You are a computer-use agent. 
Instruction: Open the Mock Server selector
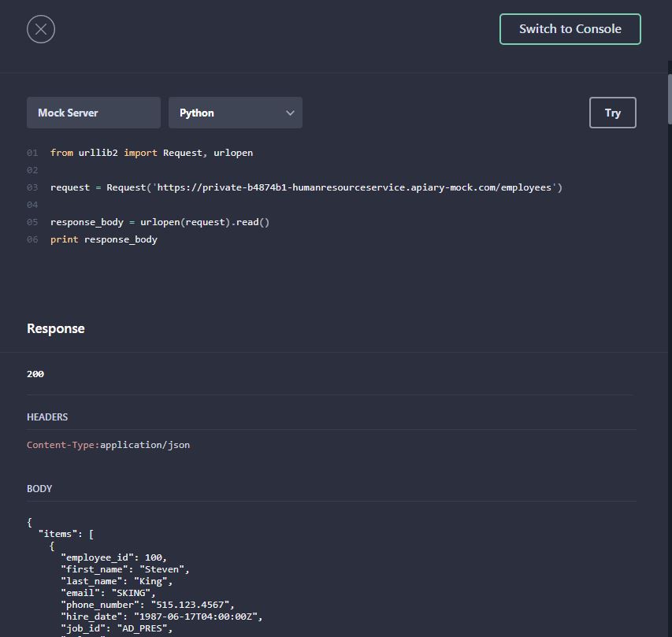94,113
